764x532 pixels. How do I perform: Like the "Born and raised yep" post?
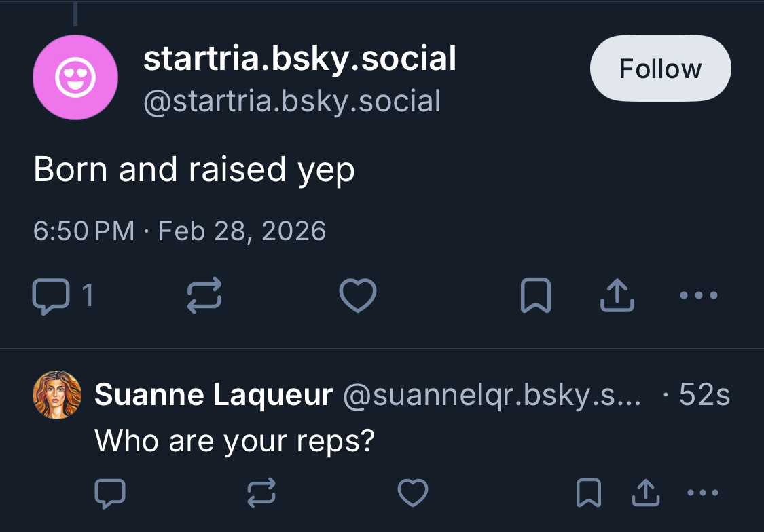[357, 297]
